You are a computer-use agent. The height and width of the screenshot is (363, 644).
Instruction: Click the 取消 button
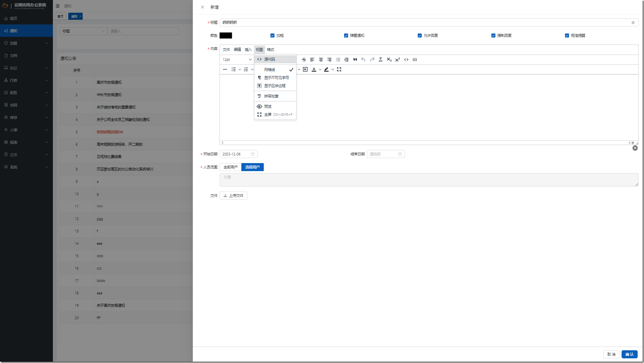(611, 354)
